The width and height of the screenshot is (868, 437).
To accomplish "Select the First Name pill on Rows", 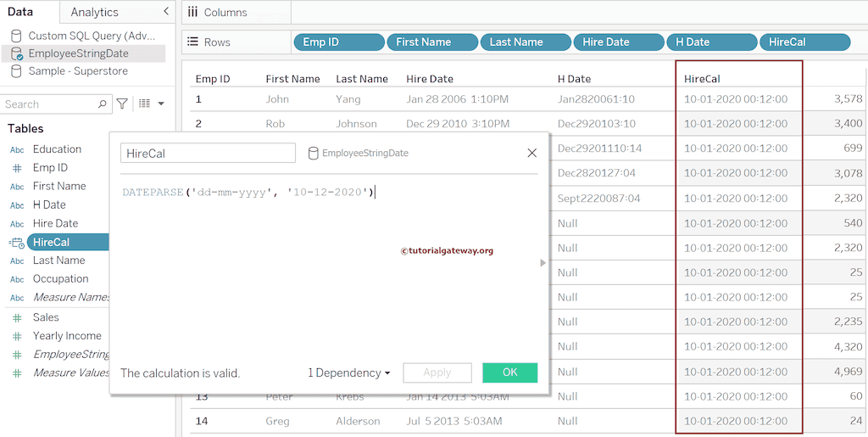I will click(x=432, y=42).
